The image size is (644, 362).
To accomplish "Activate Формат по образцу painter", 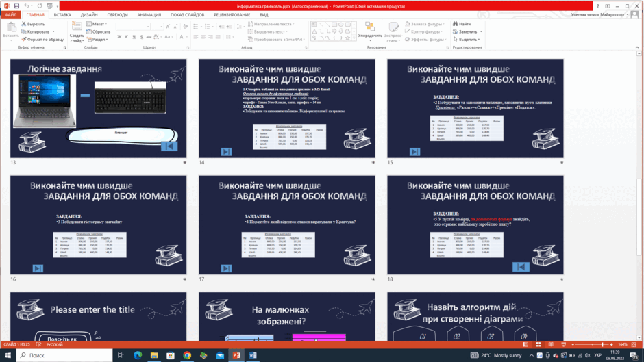I will [42, 40].
